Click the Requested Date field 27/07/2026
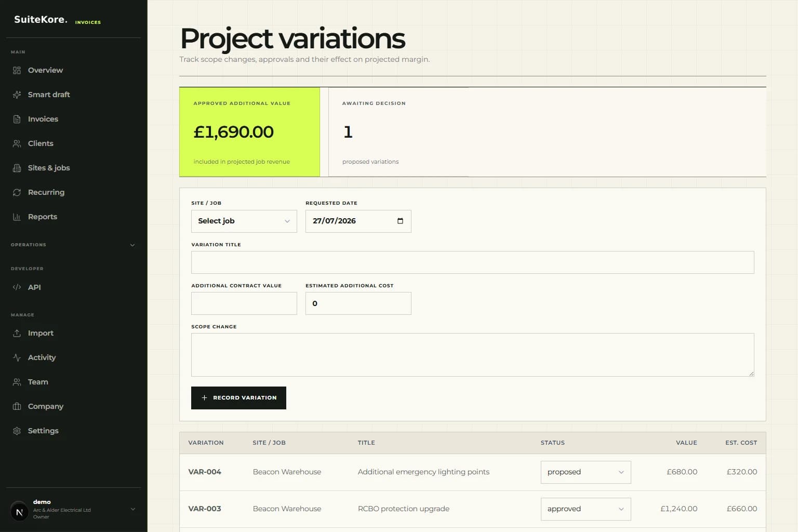 click(358, 221)
